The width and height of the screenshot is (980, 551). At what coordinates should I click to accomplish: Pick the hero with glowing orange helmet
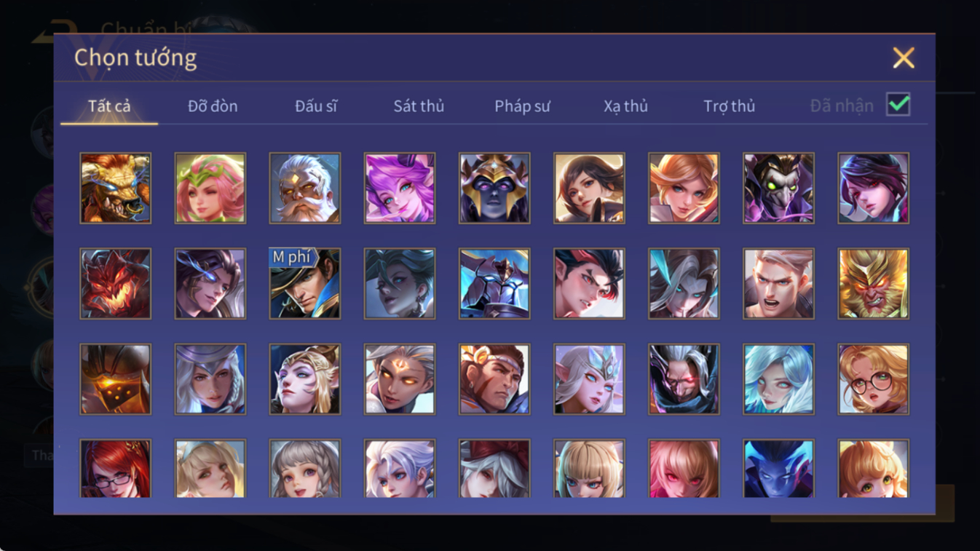coord(116,379)
